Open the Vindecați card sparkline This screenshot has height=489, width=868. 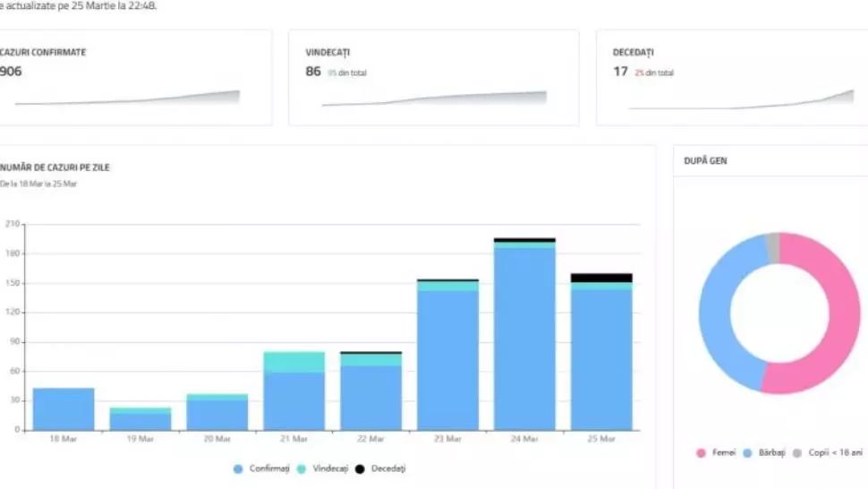pyautogui.click(x=434, y=99)
